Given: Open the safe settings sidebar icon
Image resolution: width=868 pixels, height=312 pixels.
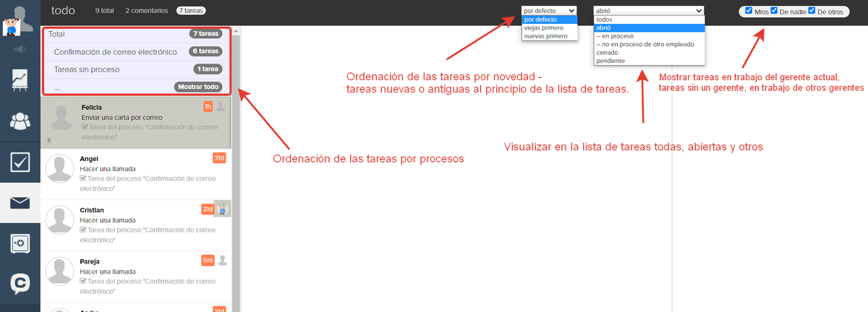Looking at the screenshot, I should pyautogui.click(x=20, y=243).
